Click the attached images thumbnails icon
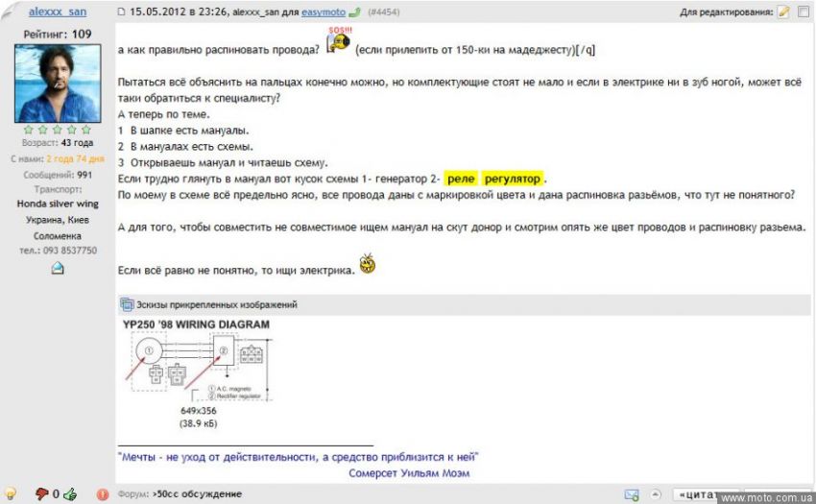The width and height of the screenshot is (816, 504). pos(126,304)
